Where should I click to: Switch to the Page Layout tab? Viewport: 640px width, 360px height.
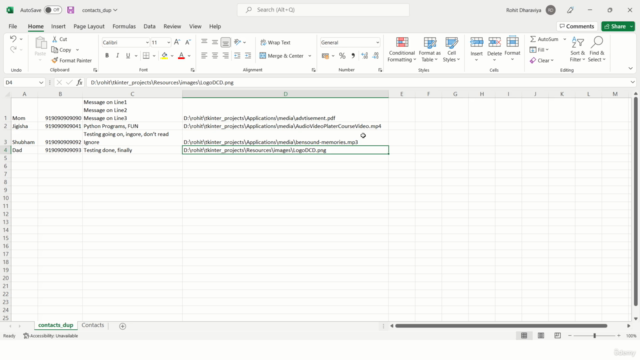[x=89, y=26]
